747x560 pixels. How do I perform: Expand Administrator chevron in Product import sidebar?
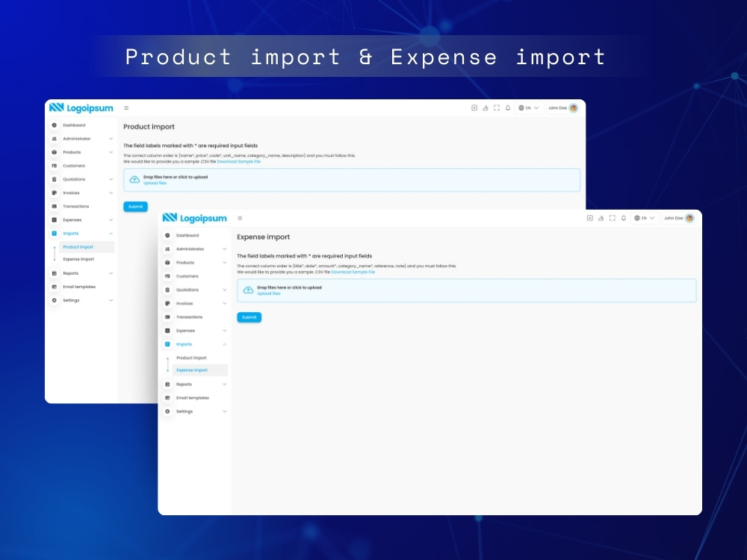coord(111,139)
